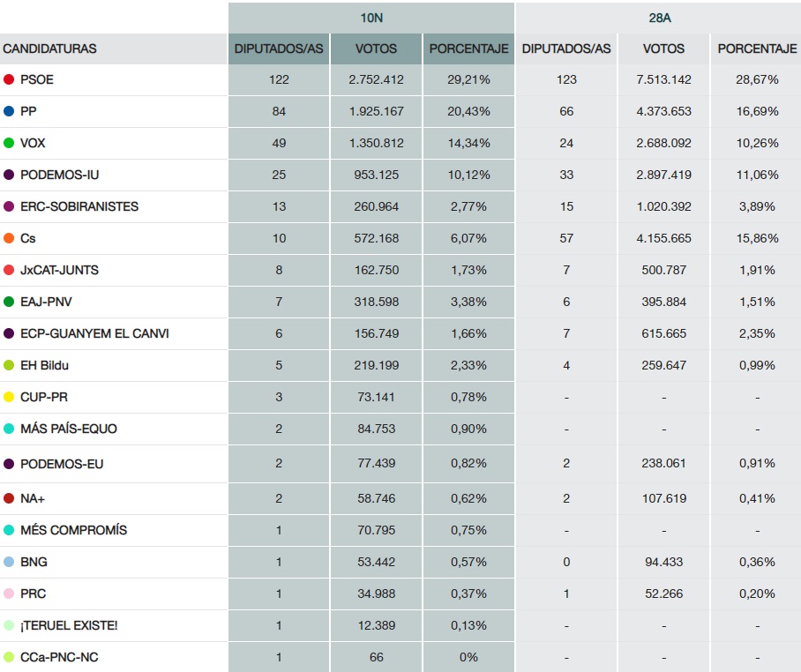Click the MÁS PAÍS-EQUO party name
The image size is (801, 672).
pyautogui.click(x=69, y=429)
